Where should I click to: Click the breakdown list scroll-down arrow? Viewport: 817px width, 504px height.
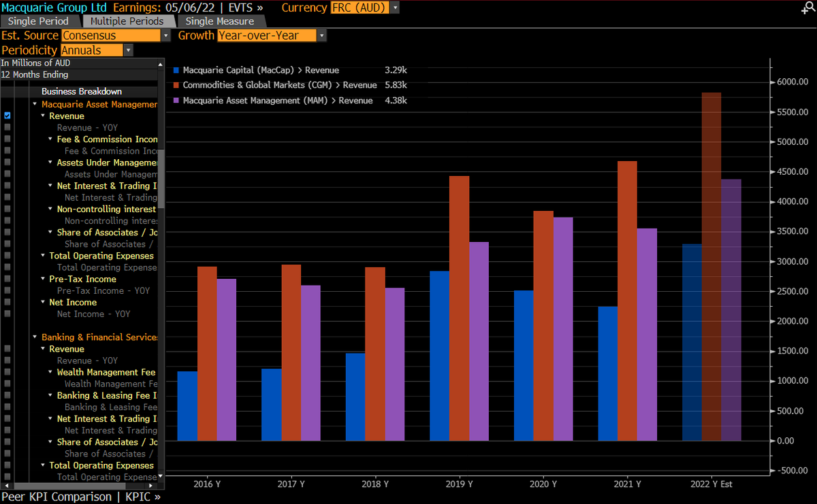(161, 477)
